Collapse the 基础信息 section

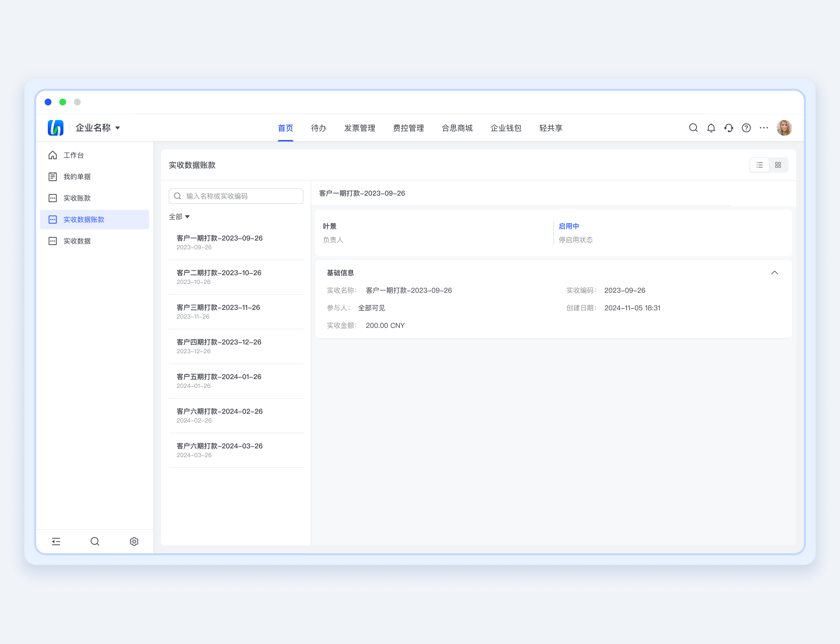tap(774, 272)
